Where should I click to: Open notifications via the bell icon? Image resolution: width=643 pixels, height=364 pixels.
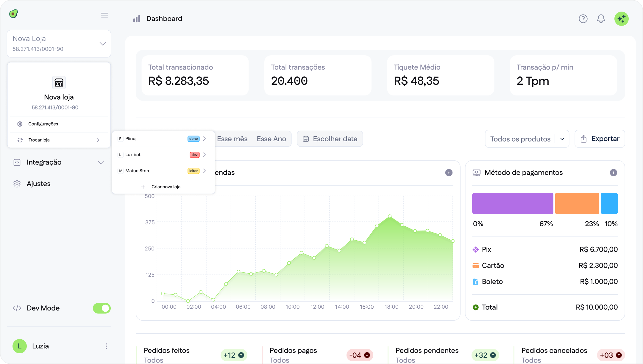(601, 19)
